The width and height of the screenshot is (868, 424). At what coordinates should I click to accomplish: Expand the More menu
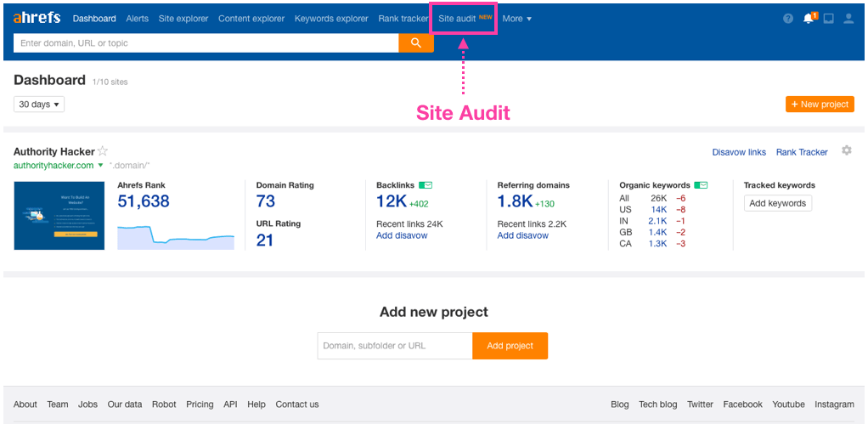click(x=517, y=18)
